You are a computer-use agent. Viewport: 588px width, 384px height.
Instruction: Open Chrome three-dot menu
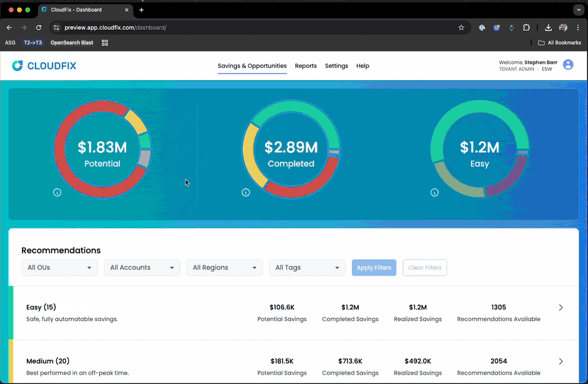click(x=578, y=28)
